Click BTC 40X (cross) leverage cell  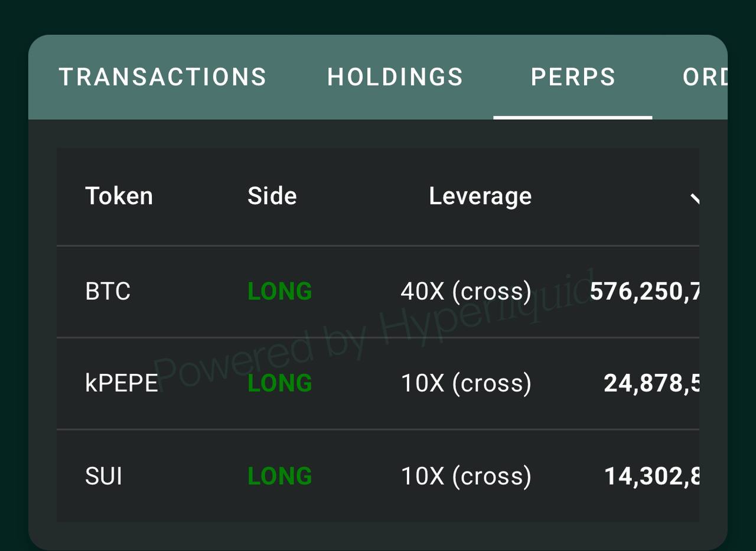[466, 292]
